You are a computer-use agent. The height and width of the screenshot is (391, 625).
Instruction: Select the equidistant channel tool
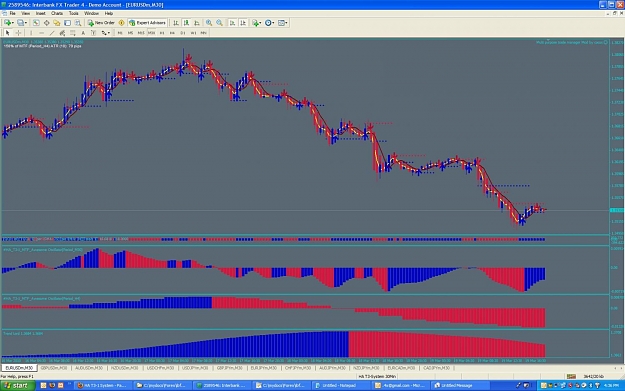pyautogui.click(x=62, y=33)
